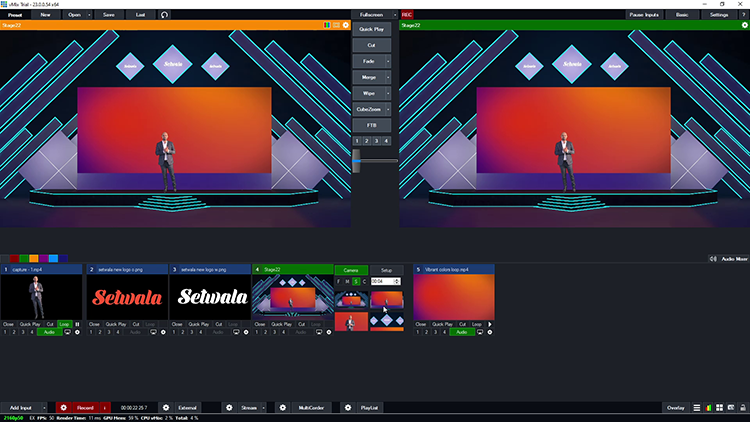Click the Add Input button
The height and width of the screenshot is (422, 750).
point(20,408)
